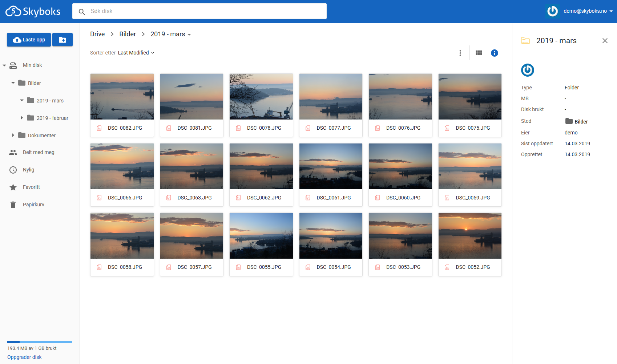Image resolution: width=617 pixels, height=364 pixels.
Task: Click the Oppgrader disk link
Action: coord(24,357)
